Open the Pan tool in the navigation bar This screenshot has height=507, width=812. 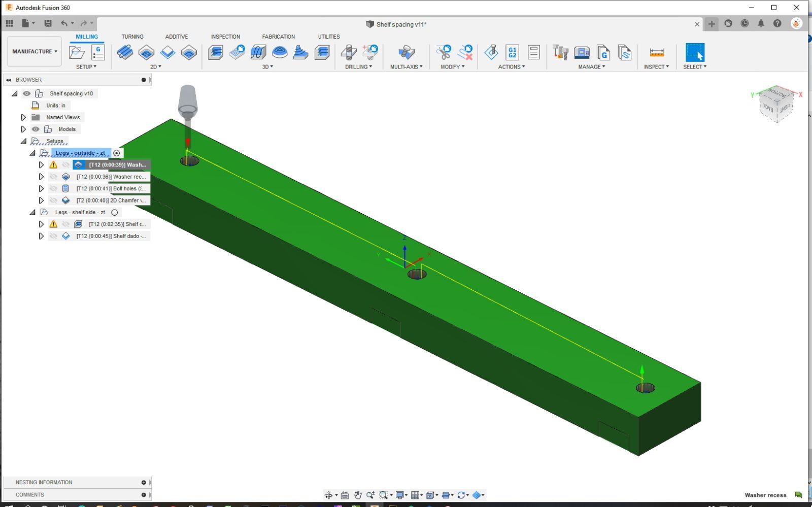(358, 495)
